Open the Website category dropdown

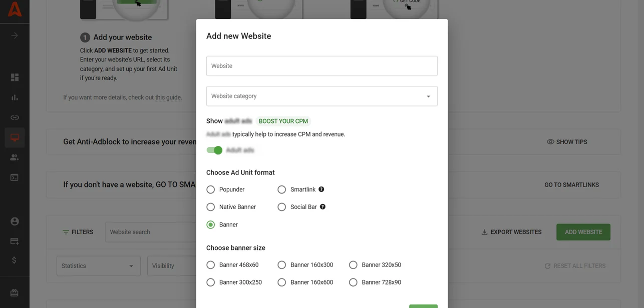tap(322, 96)
